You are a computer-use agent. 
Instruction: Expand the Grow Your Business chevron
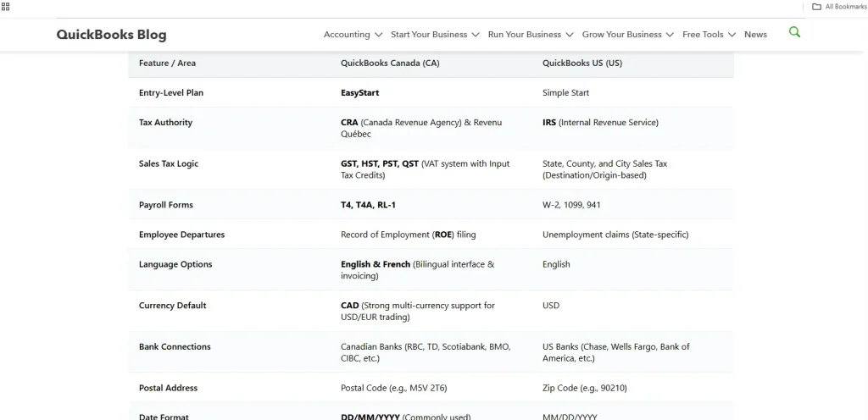pos(670,35)
